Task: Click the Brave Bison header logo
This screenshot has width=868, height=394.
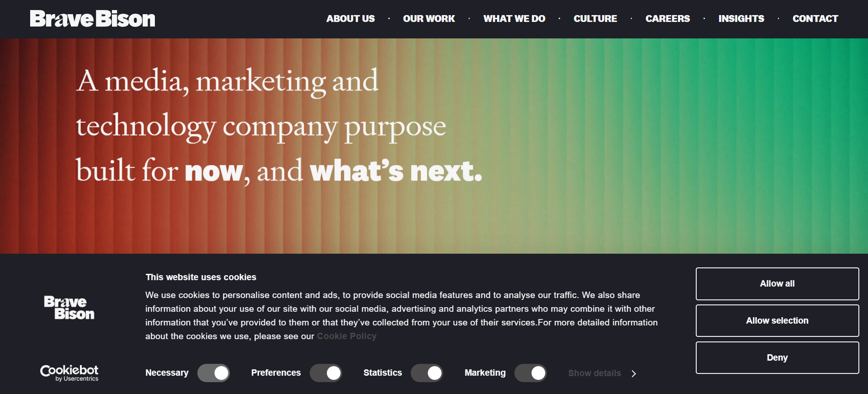Action: (92, 19)
